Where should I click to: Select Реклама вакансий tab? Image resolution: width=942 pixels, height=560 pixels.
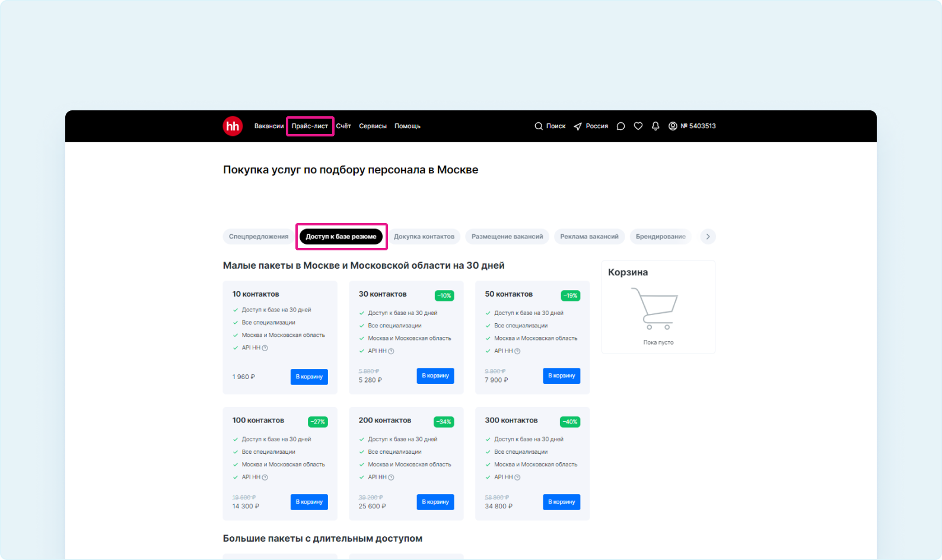click(589, 237)
